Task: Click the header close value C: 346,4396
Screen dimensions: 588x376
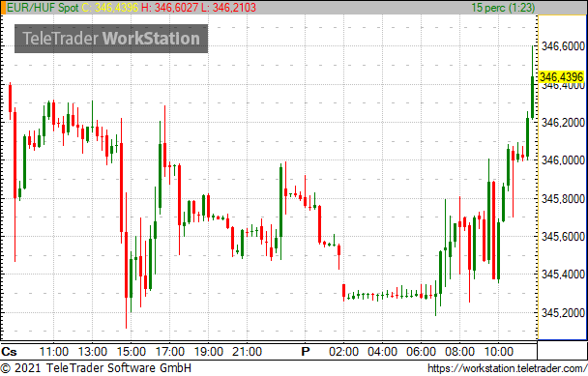Action: click(x=110, y=8)
